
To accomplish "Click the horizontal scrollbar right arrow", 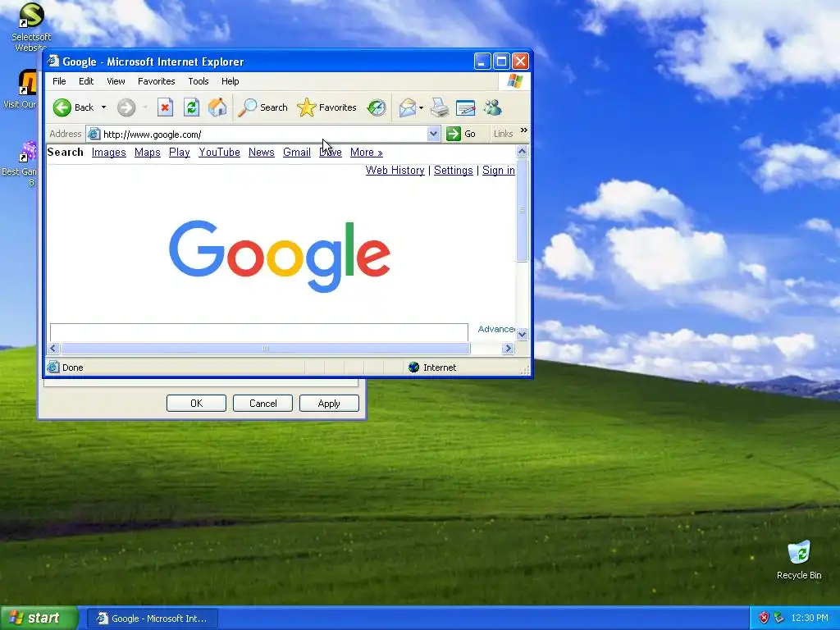I will (509, 348).
